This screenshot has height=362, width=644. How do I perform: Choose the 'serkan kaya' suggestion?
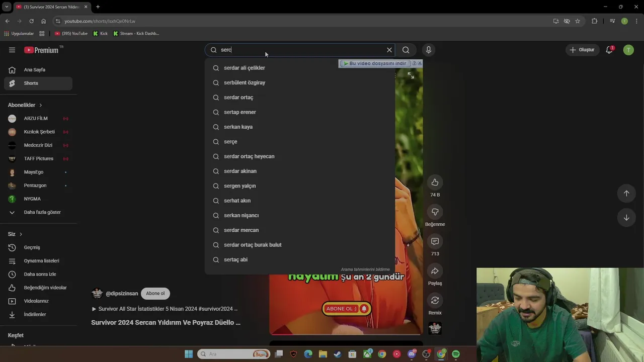click(x=299, y=127)
